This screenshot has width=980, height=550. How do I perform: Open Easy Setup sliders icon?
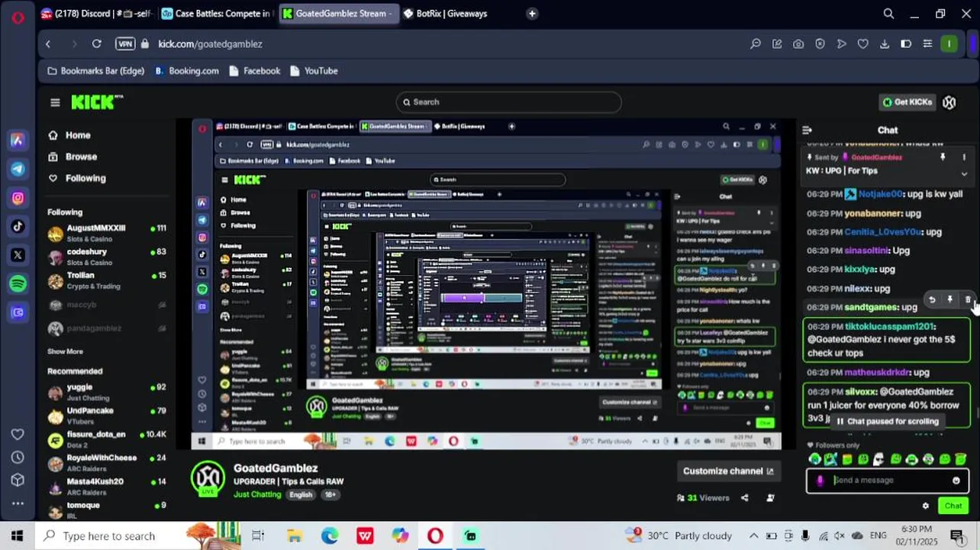[927, 44]
